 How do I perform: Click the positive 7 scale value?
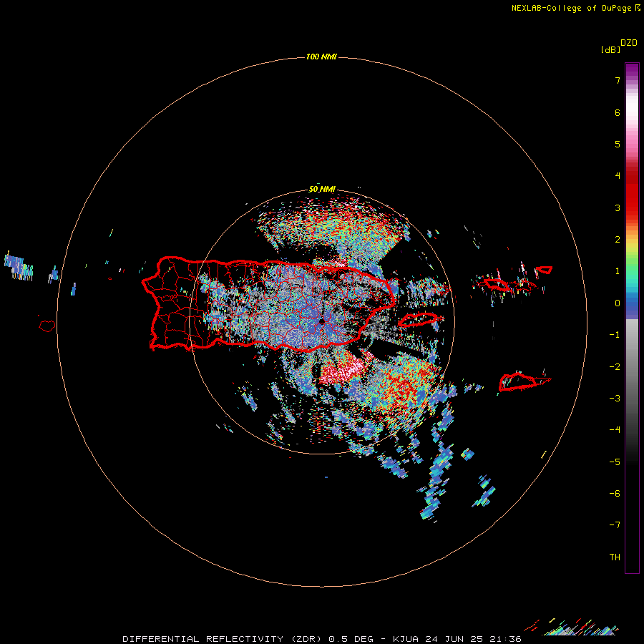pyautogui.click(x=618, y=80)
